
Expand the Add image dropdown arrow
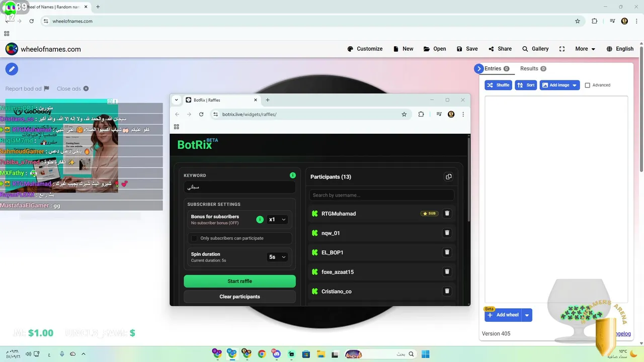(x=575, y=85)
